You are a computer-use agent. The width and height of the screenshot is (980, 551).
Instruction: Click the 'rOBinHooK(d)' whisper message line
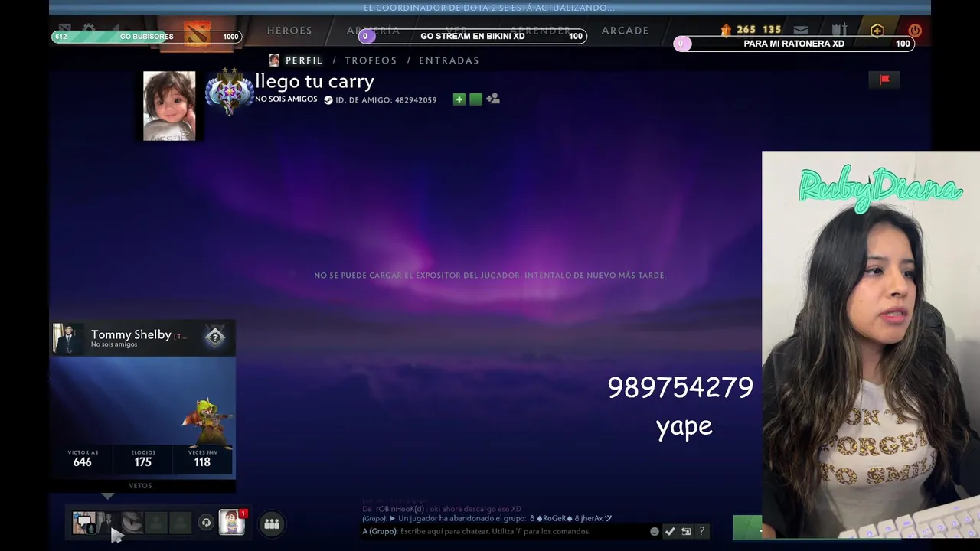pyautogui.click(x=441, y=509)
